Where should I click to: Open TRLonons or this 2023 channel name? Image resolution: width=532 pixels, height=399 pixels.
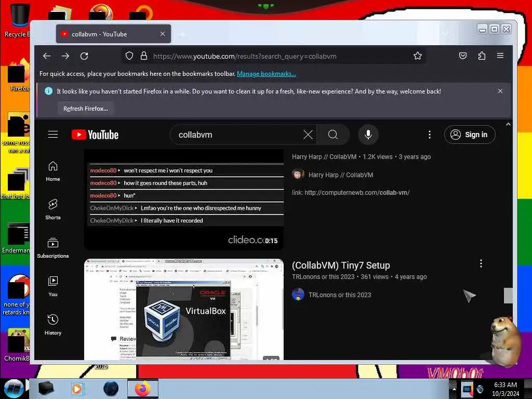coord(340,295)
